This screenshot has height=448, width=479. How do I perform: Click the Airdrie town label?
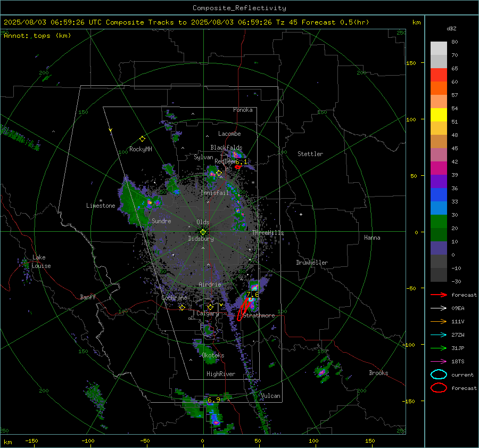pyautogui.click(x=210, y=284)
